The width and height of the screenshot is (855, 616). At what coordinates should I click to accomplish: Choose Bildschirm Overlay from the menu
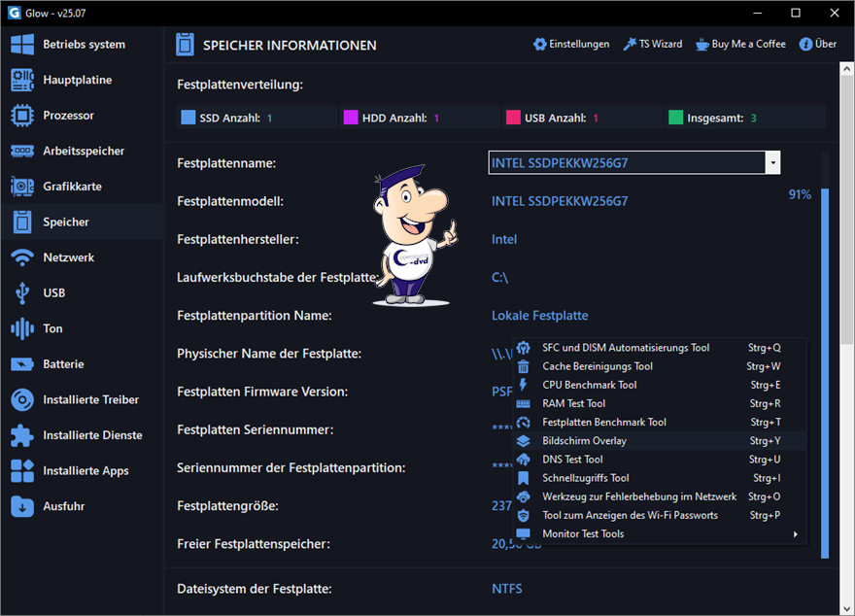584,441
